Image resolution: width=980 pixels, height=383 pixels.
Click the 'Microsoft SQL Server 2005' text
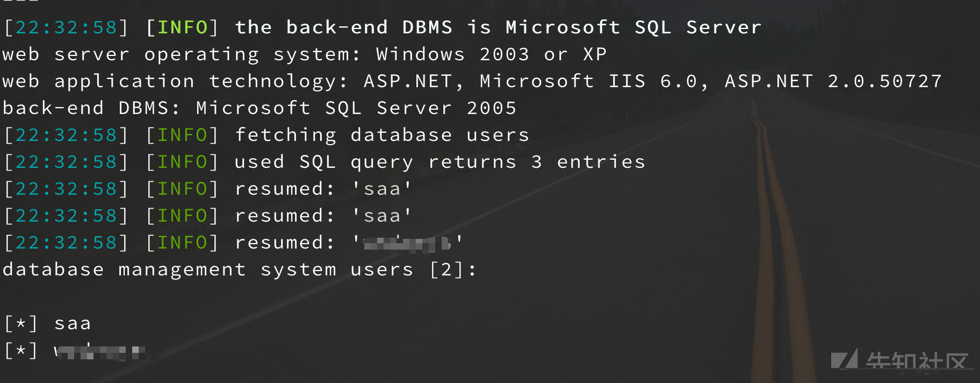356,108
